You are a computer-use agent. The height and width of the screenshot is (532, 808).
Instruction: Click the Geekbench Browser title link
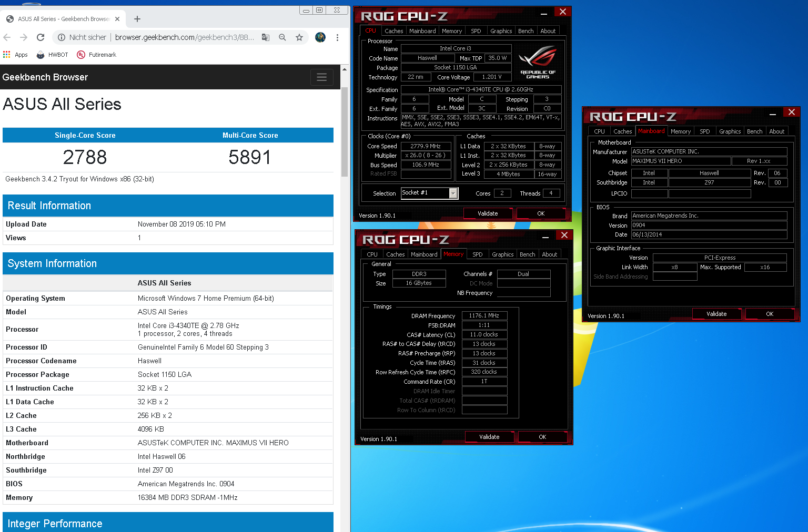click(x=45, y=77)
